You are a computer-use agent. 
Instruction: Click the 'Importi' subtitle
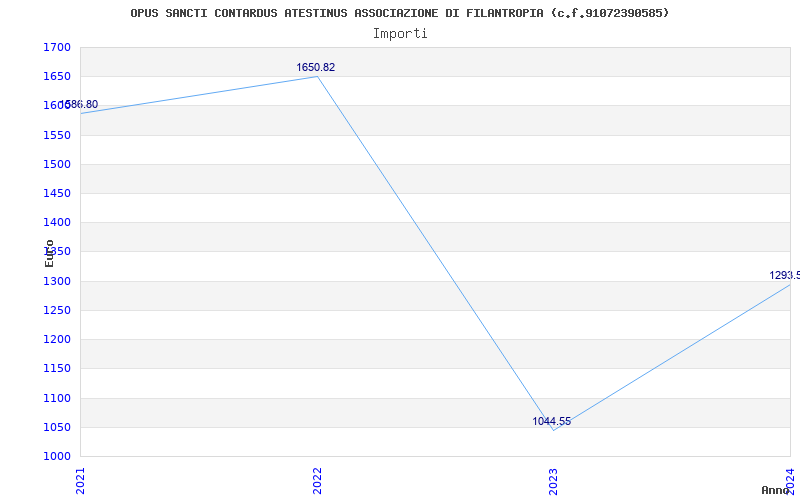click(400, 34)
